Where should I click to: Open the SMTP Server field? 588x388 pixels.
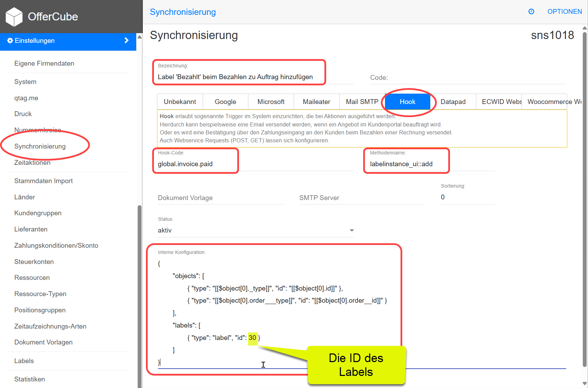point(362,198)
